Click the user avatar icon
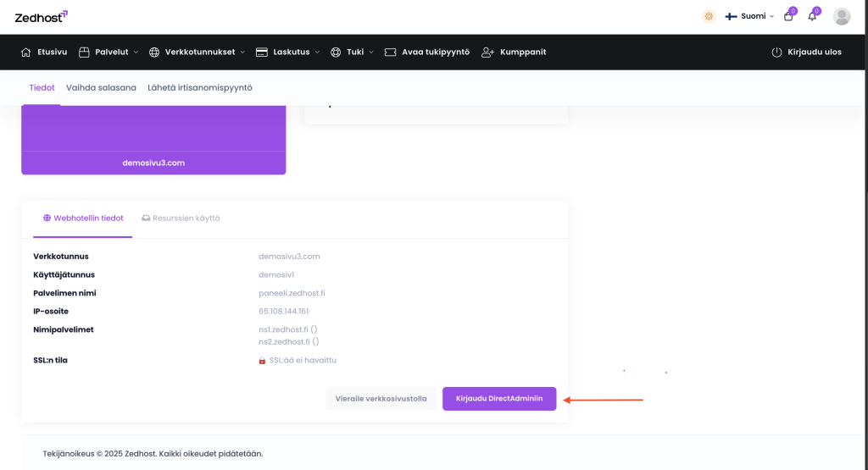This screenshot has width=868, height=470. [842, 16]
